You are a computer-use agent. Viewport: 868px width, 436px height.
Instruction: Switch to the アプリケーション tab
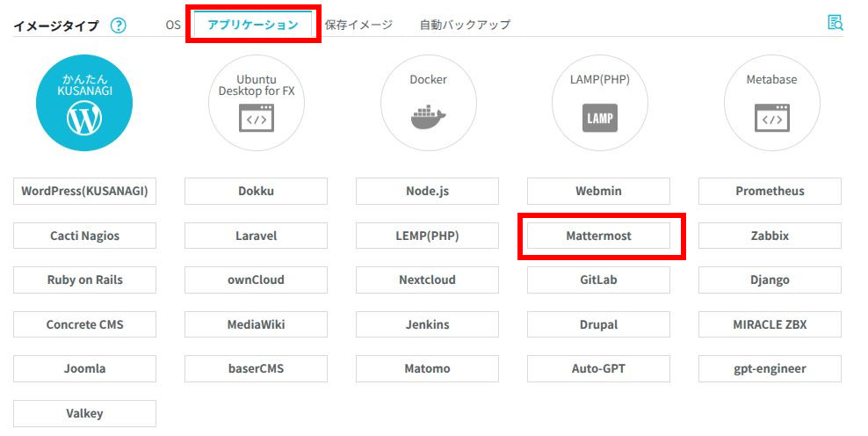(253, 25)
